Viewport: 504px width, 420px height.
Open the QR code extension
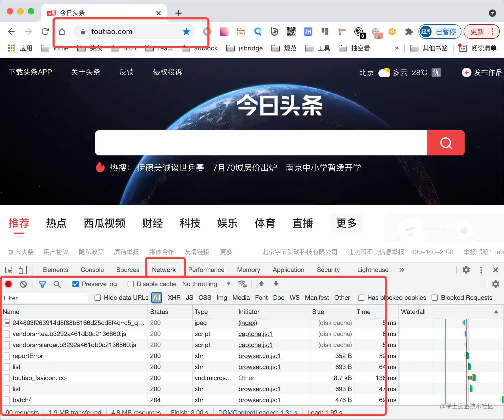coord(291,32)
